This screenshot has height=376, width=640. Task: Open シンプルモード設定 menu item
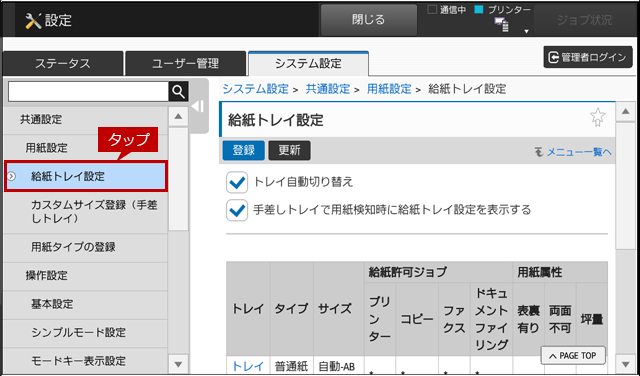[x=85, y=333]
